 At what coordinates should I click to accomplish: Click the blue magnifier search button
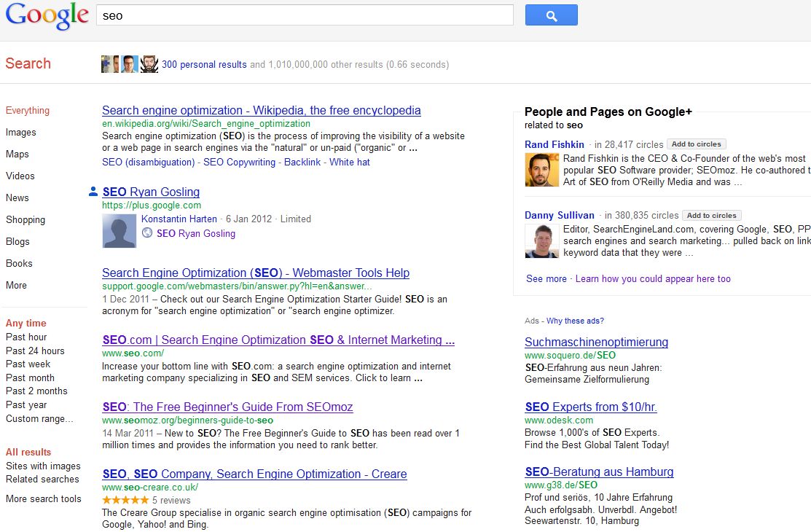click(x=552, y=15)
